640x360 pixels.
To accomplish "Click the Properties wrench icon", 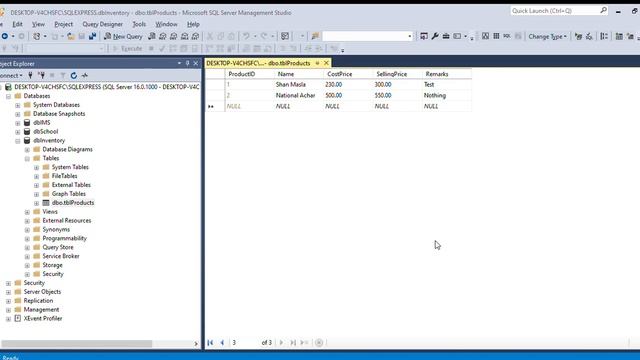I will coord(435,36).
